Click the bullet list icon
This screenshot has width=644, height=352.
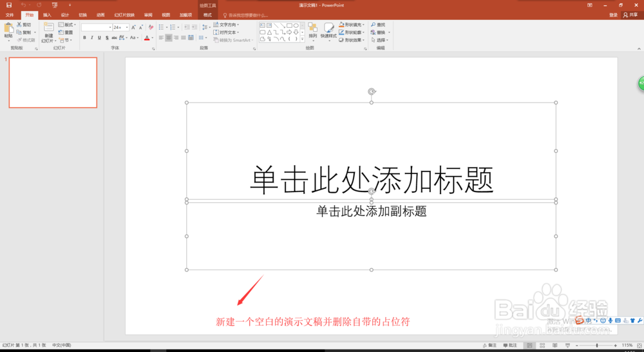point(161,27)
